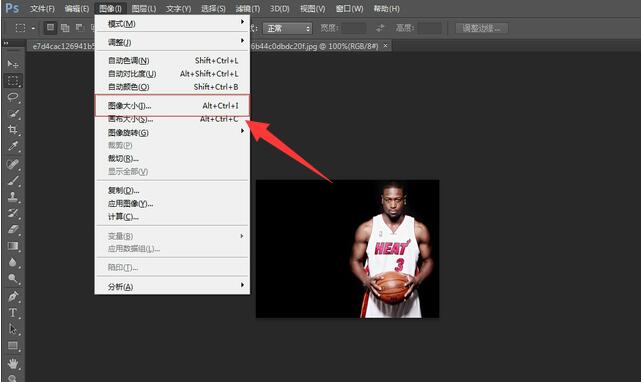Viewport: 641px width, 382px height.
Task: Select the Gradient tool
Action: pos(13,246)
